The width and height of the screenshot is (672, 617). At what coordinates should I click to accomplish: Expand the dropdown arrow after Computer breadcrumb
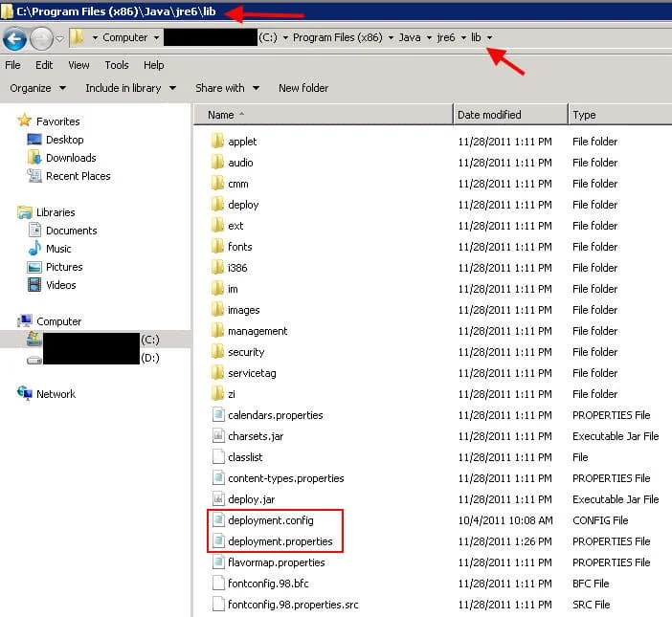click(156, 38)
